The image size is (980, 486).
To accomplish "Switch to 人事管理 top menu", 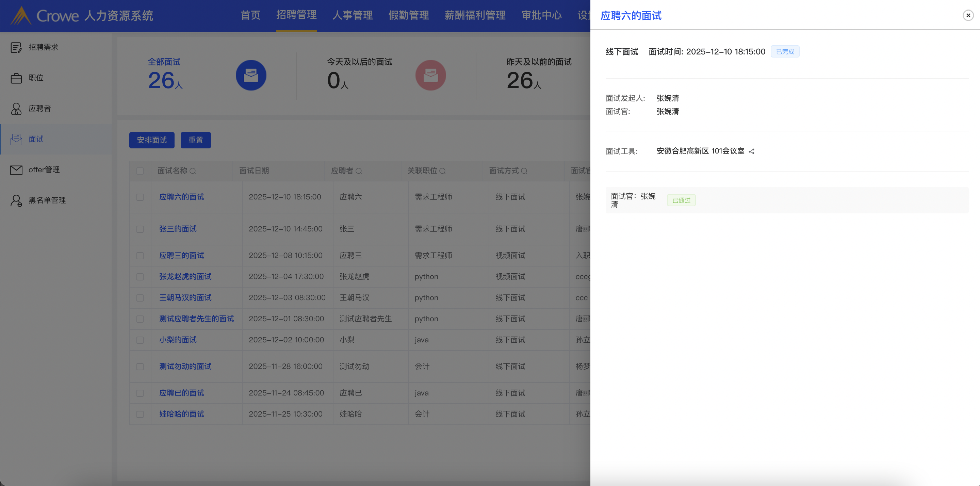I will (352, 15).
